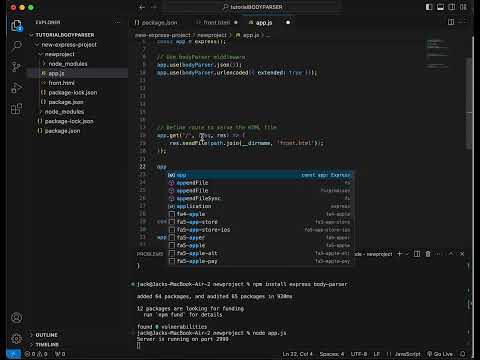This screenshot has width=480, height=360.
Task: Open Run and Debug view
Action: tap(16, 88)
